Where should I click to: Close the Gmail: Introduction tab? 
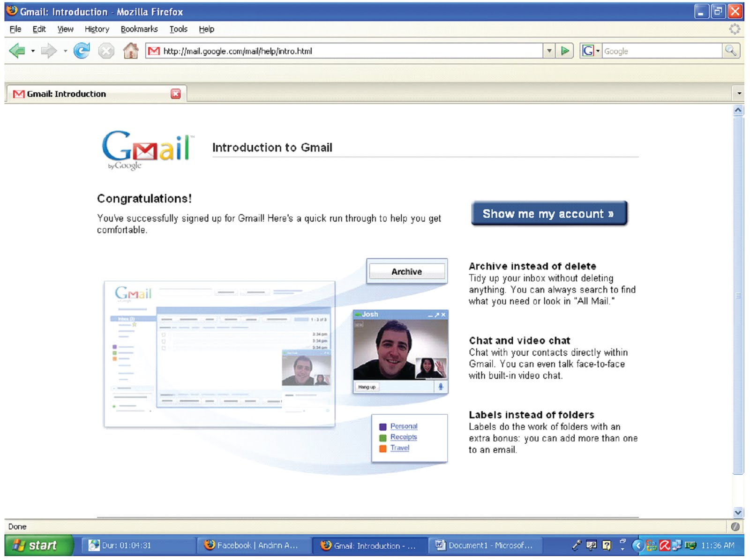pyautogui.click(x=176, y=94)
